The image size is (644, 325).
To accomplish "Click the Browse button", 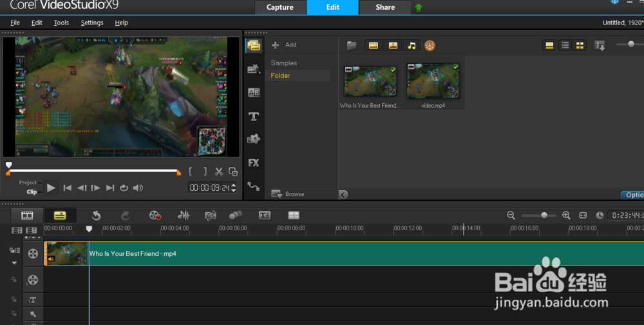I will (288, 193).
